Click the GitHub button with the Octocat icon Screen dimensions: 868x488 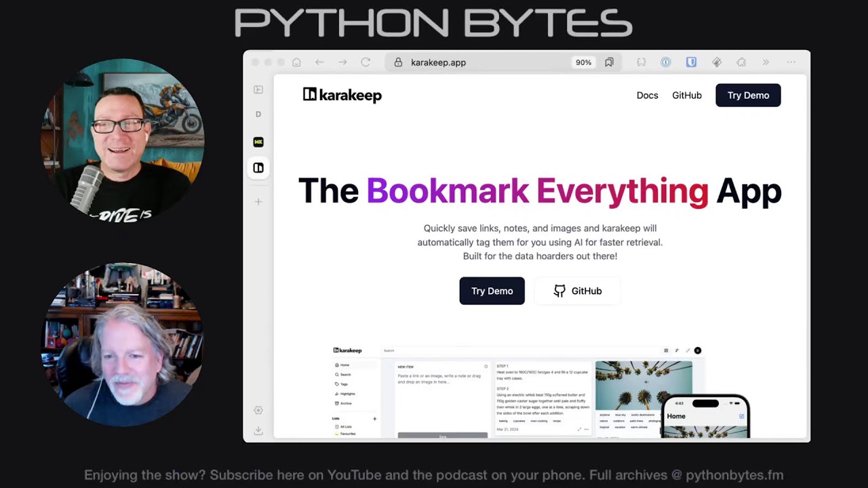(578, 291)
